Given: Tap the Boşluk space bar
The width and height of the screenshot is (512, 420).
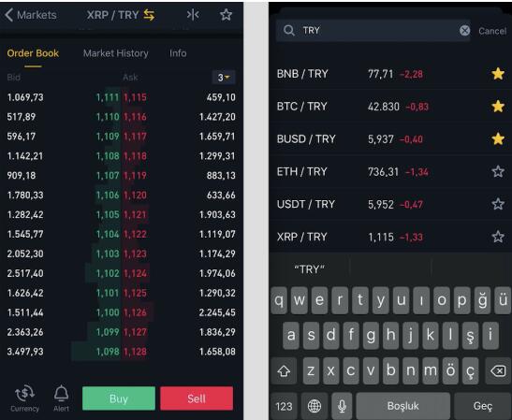Looking at the screenshot, I should point(402,406).
